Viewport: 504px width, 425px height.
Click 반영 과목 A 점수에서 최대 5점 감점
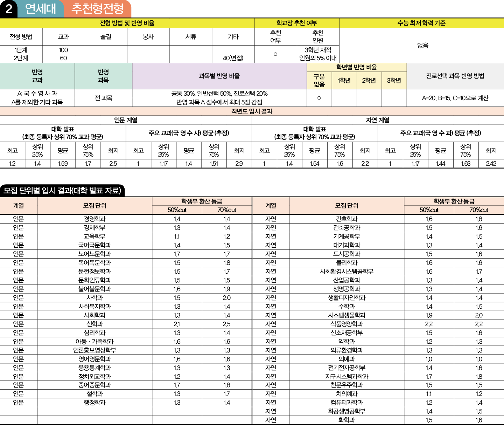click(x=219, y=102)
